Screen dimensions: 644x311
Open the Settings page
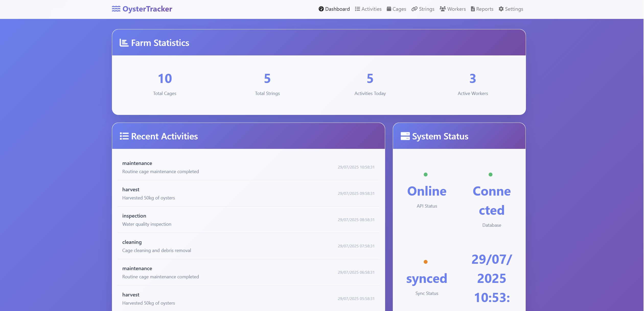click(511, 9)
